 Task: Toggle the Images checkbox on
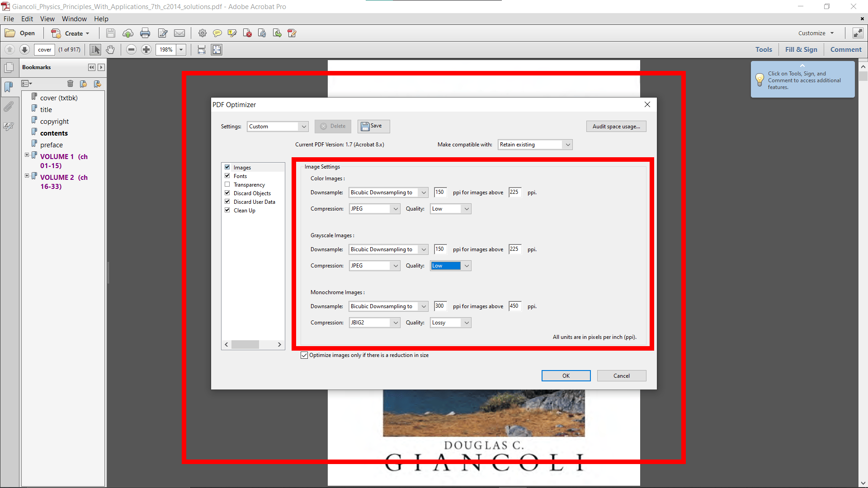point(227,168)
